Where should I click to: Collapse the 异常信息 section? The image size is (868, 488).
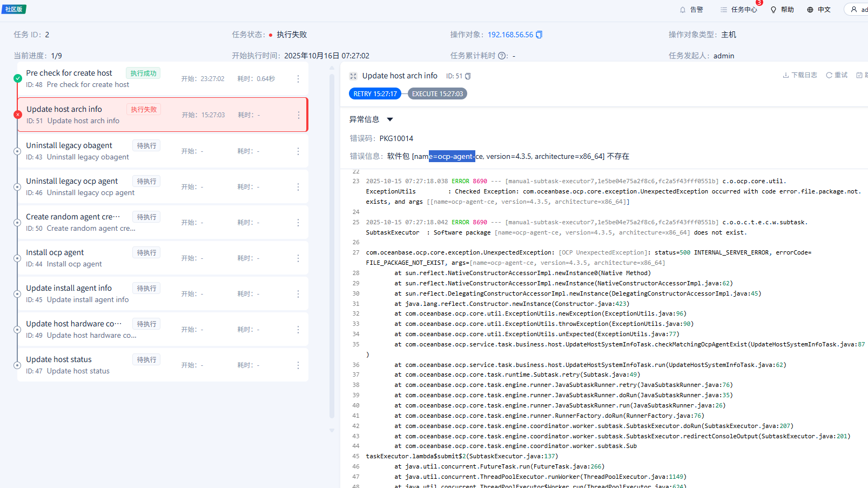[x=390, y=119]
